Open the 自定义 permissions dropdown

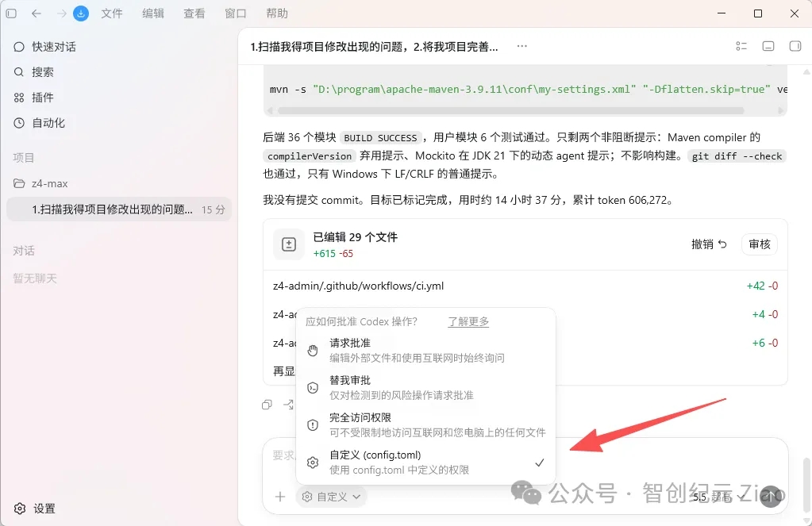click(332, 497)
